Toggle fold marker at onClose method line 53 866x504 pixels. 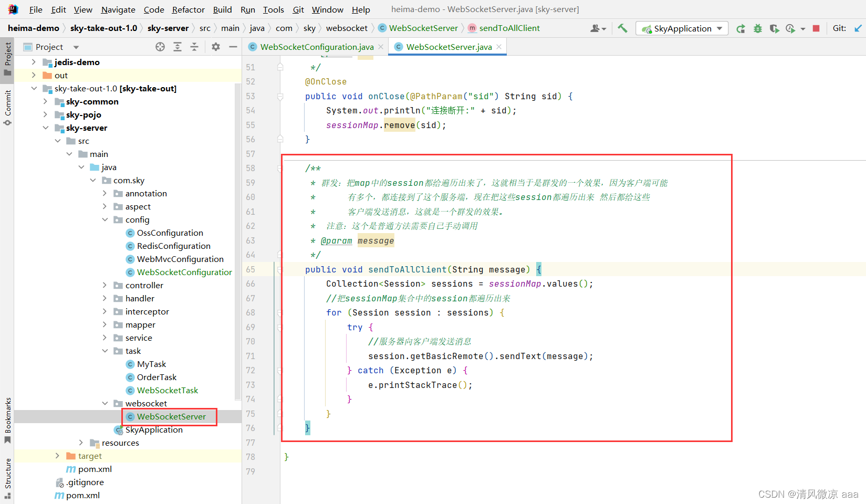[280, 97]
